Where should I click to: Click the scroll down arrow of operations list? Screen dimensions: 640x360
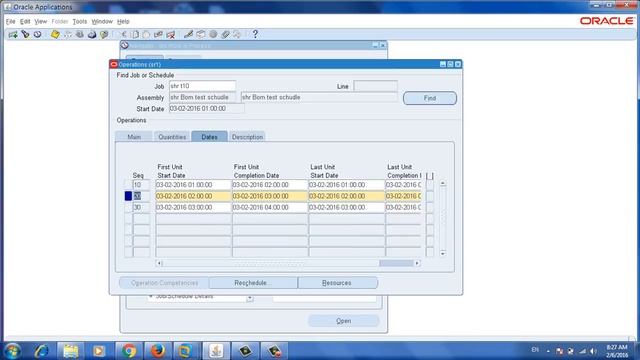point(443,253)
